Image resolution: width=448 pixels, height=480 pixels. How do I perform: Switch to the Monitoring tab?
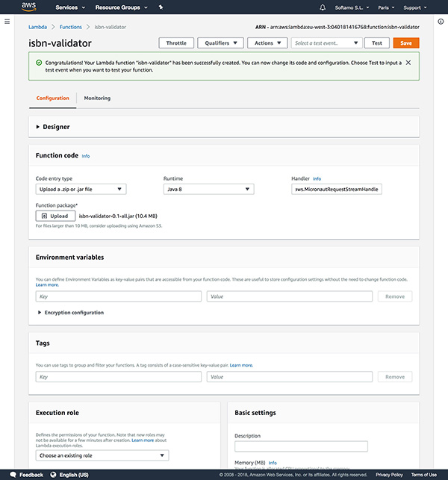[x=97, y=98]
